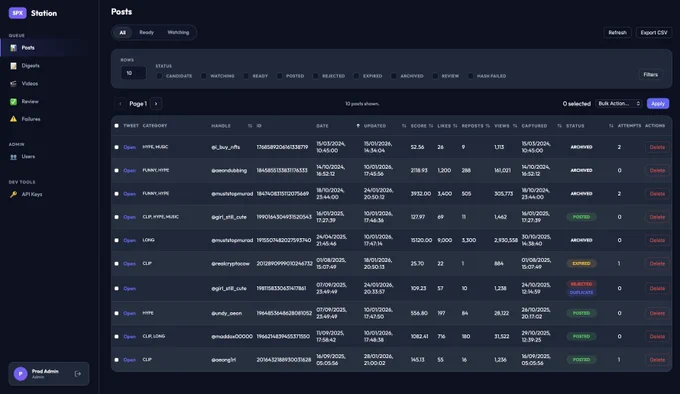The image size is (680, 394).
Task: Sort by Updated column arrows
Action: click(x=404, y=126)
